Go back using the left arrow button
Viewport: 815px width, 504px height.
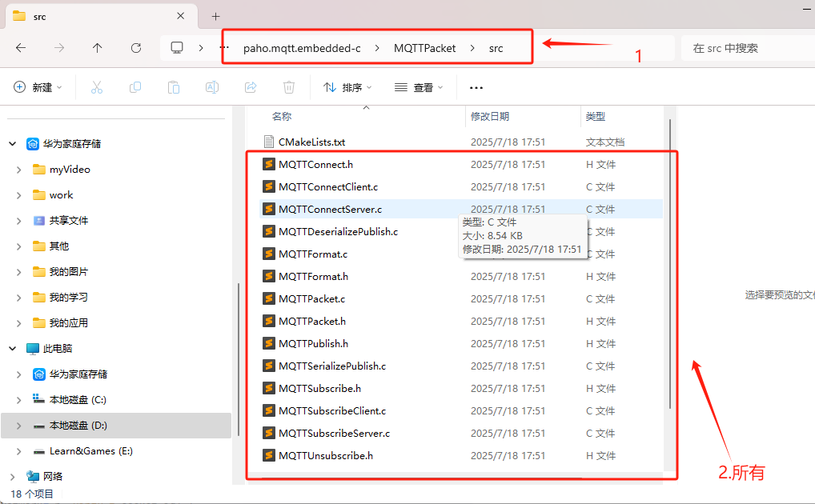pos(21,48)
